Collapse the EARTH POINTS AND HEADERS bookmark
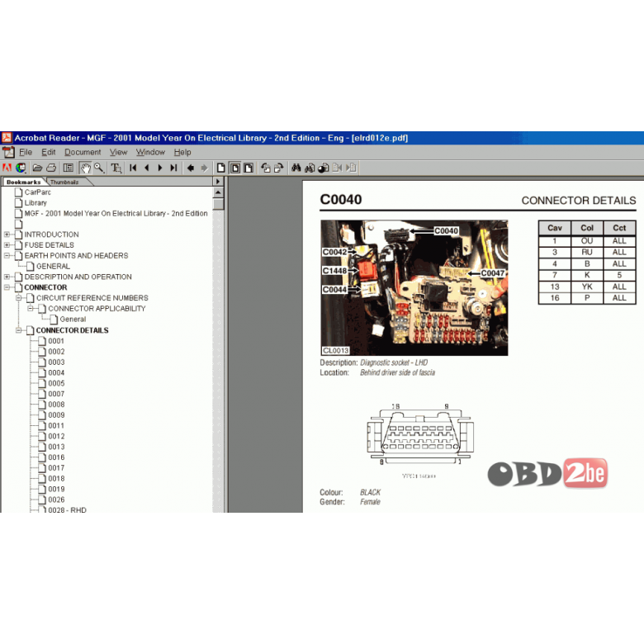Screen dimensions: 644x644 7,256
